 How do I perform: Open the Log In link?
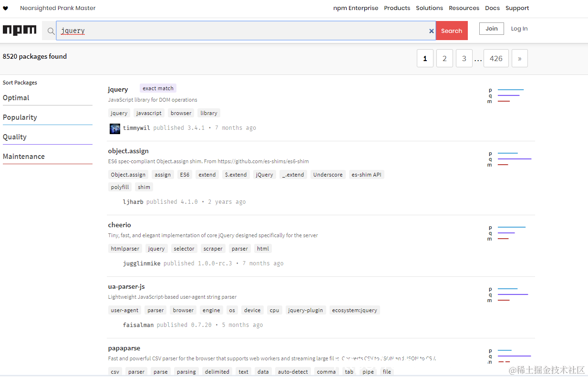519,29
